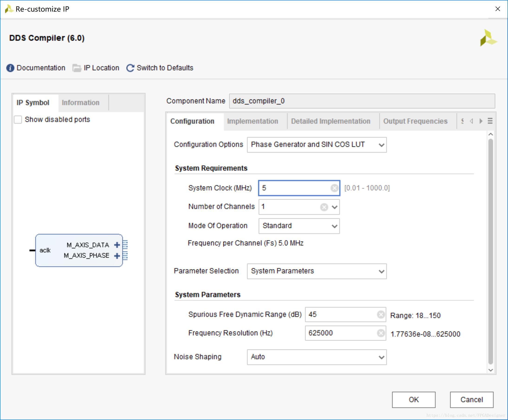Clear the Spurious Free Dynamic Range value
The width and height of the screenshot is (508, 420).
coord(381,314)
